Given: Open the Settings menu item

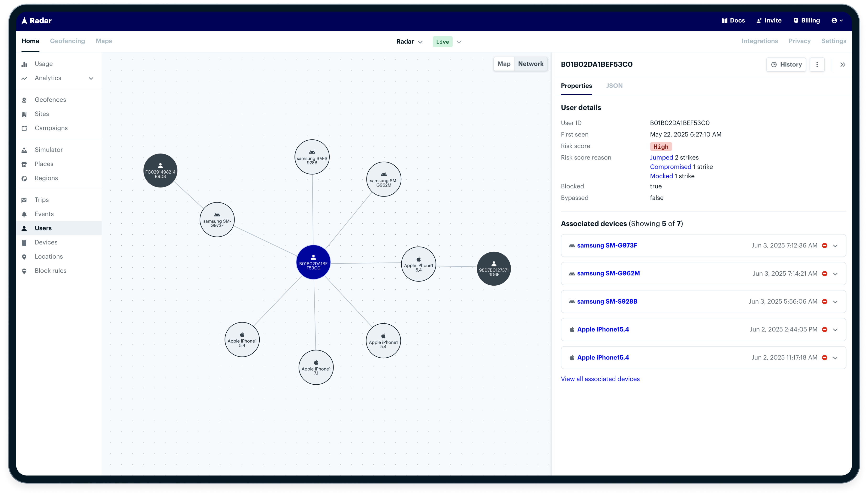Looking at the screenshot, I should pos(833,41).
